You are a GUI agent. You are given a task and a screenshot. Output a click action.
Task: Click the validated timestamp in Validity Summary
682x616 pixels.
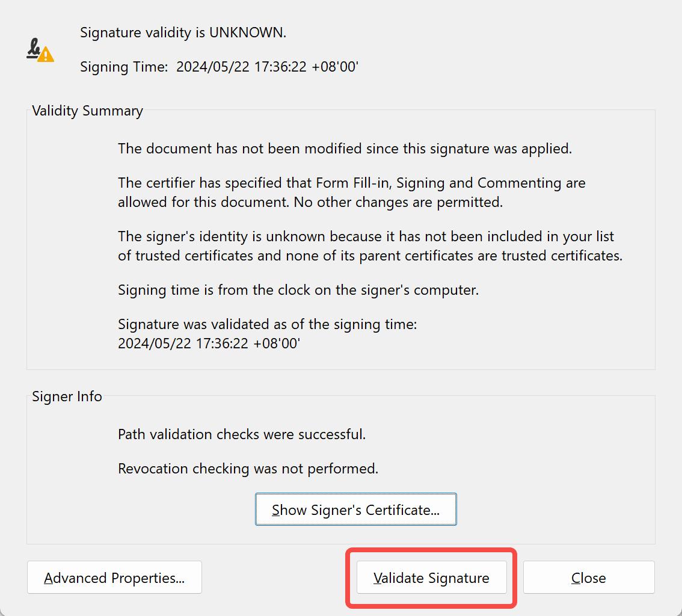pos(209,343)
